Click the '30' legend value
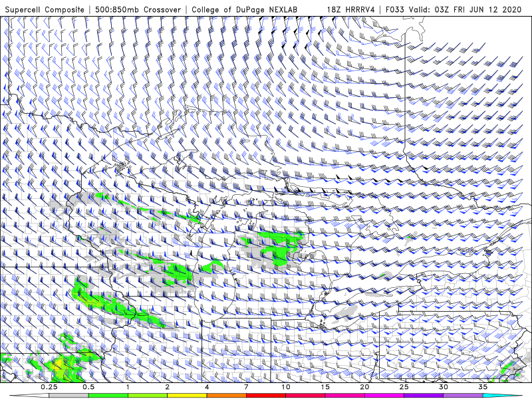The height and width of the screenshot is (399, 532). (444, 387)
